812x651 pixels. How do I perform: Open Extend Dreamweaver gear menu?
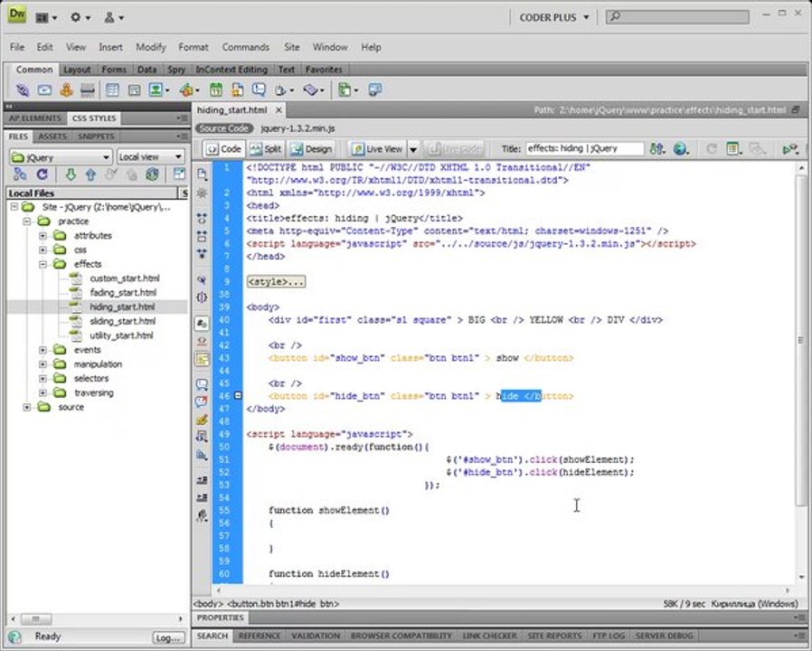80,17
